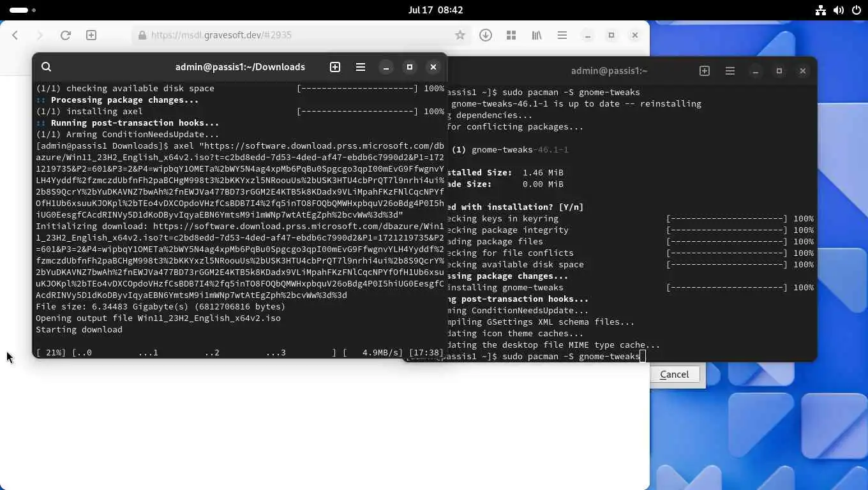Click the 'Starting download' line

tap(79, 330)
